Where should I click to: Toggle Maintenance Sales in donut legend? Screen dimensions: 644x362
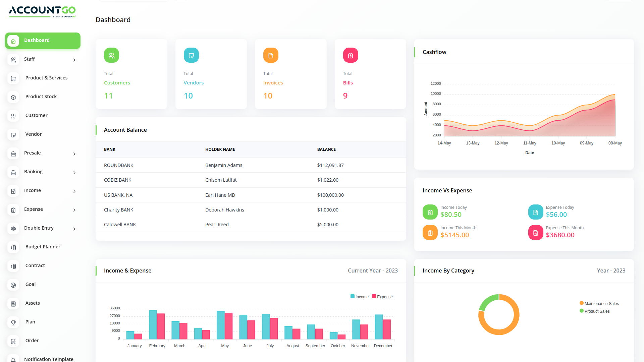[x=599, y=304]
